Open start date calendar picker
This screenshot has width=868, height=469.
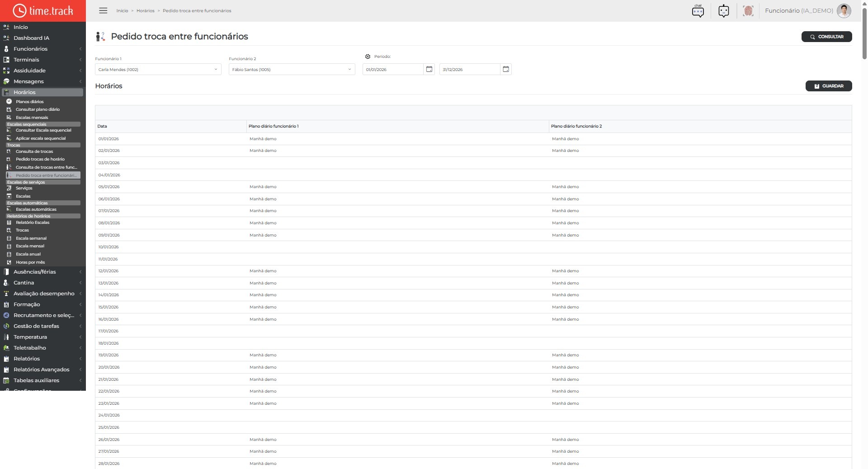click(429, 69)
